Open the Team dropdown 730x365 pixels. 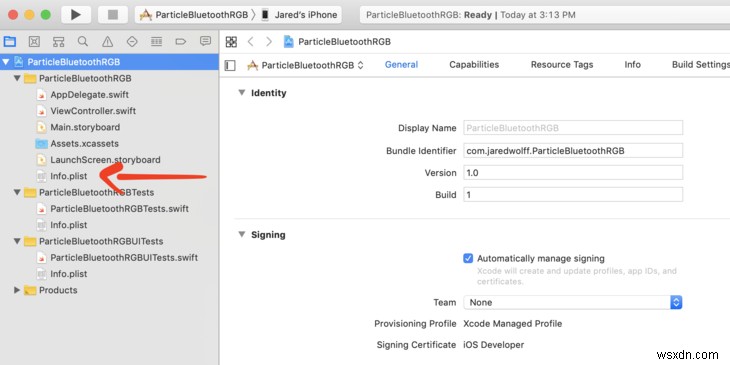[573, 302]
